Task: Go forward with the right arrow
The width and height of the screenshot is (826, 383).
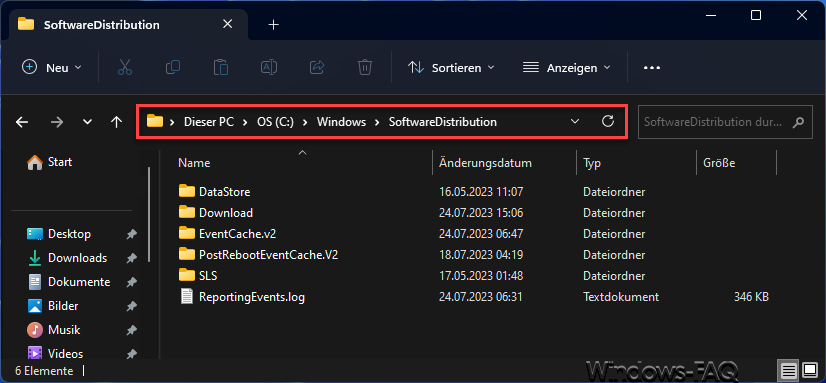Action: coord(56,122)
